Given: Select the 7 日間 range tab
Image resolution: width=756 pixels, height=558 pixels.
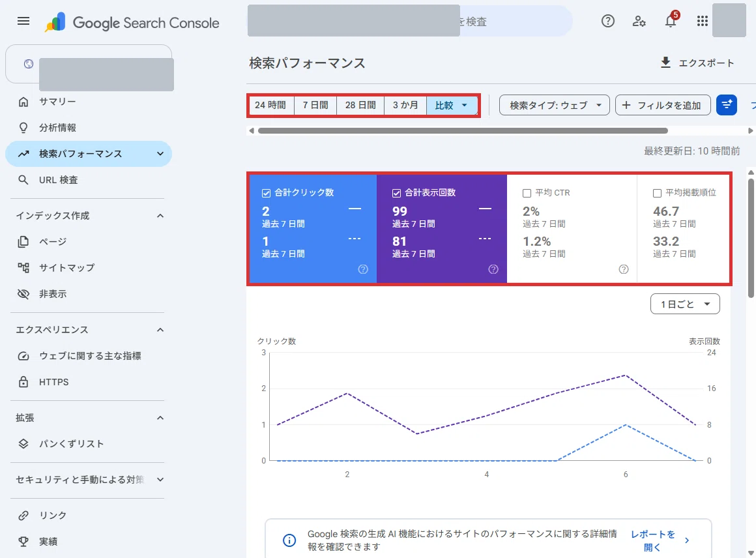Looking at the screenshot, I should 315,105.
